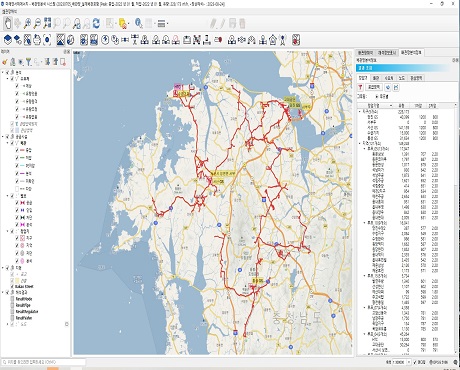Switch to the 노드 sub-tab in results panel
Screen dimensions: 460x370
pyautogui.click(x=402, y=78)
